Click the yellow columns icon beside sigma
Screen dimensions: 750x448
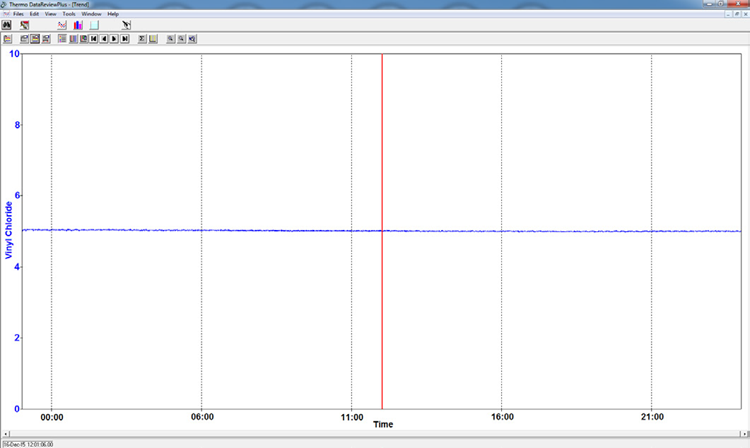(x=153, y=39)
